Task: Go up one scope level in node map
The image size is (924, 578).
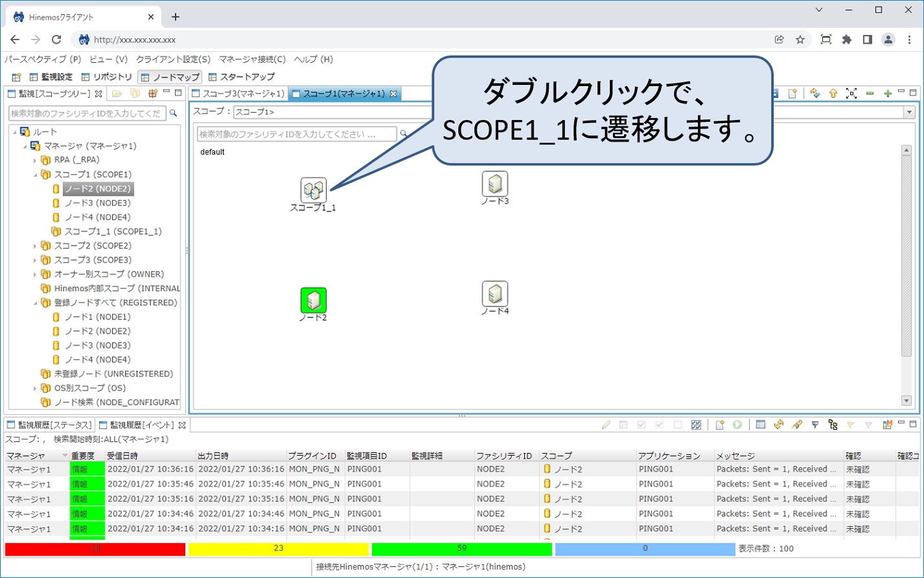Action: (x=833, y=93)
